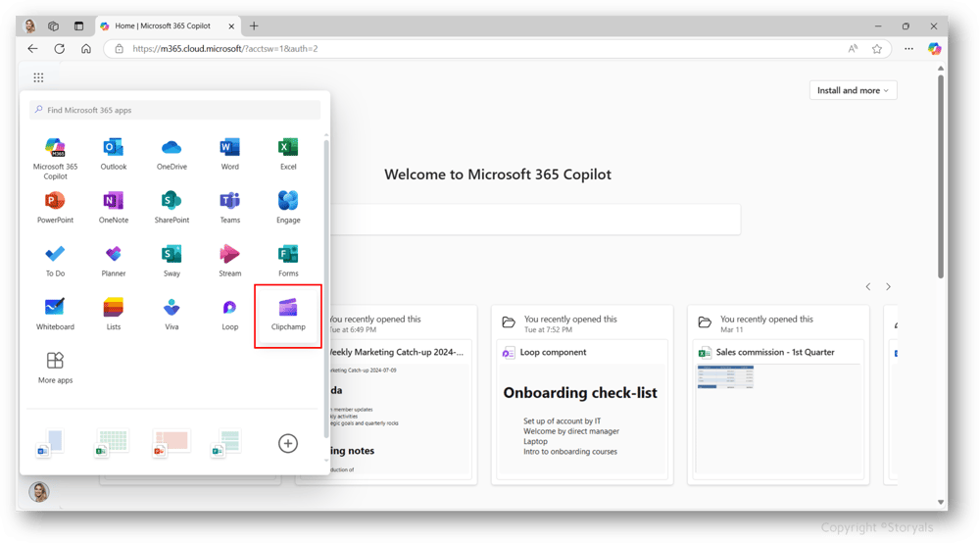Show next recent files with right chevron
This screenshot has width=980, height=543.
click(888, 287)
